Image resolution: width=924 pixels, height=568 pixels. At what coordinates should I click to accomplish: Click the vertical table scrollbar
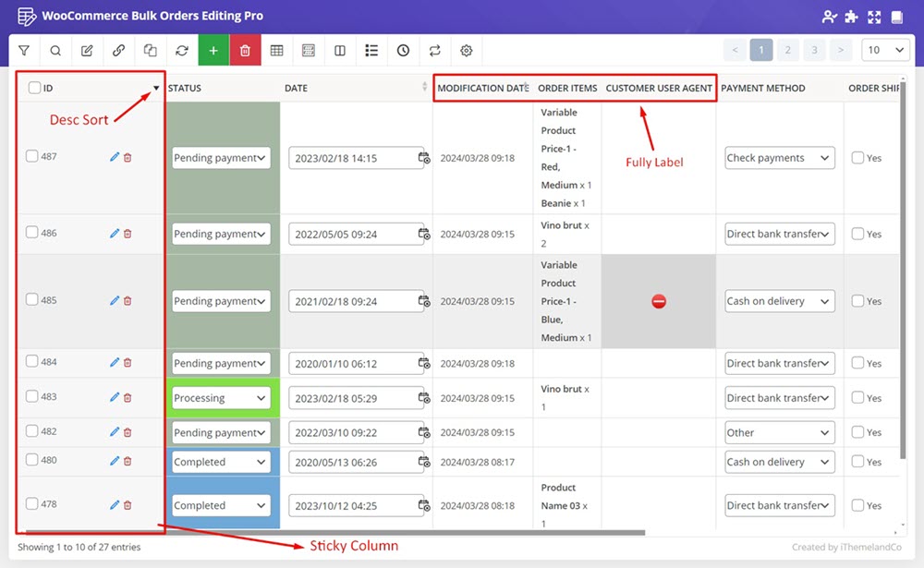point(903,271)
